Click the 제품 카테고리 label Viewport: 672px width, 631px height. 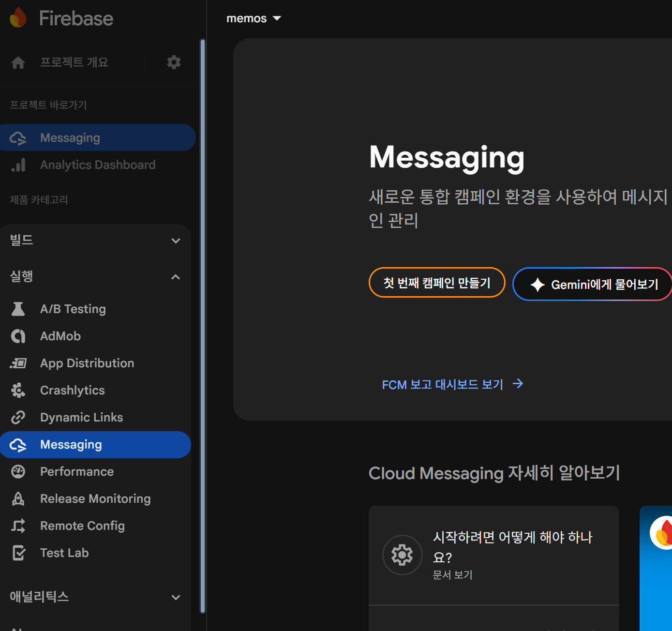[39, 200]
